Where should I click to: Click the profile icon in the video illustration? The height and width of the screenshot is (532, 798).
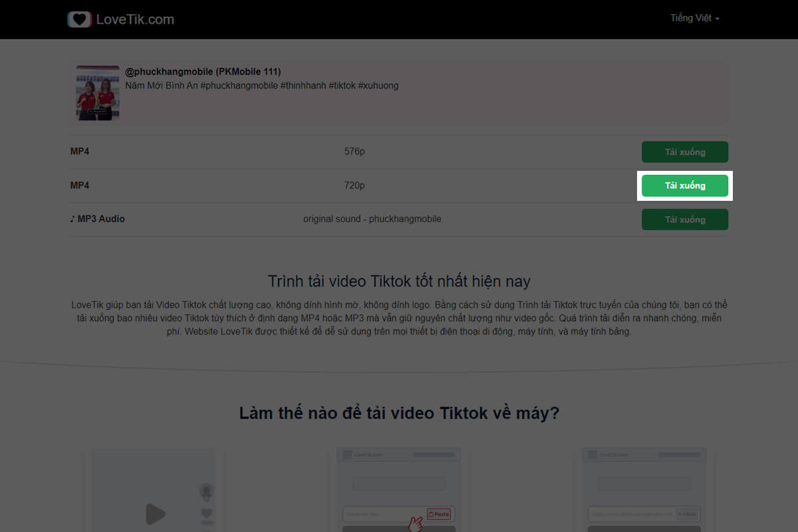tap(205, 491)
